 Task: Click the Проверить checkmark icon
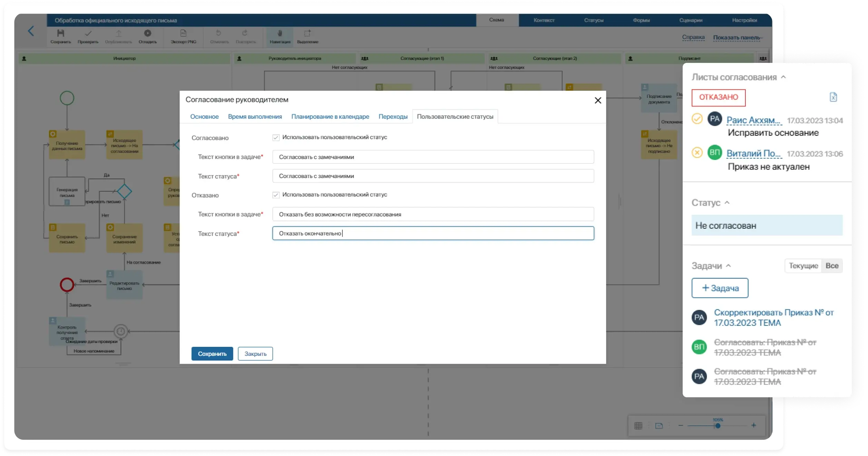coord(88,33)
